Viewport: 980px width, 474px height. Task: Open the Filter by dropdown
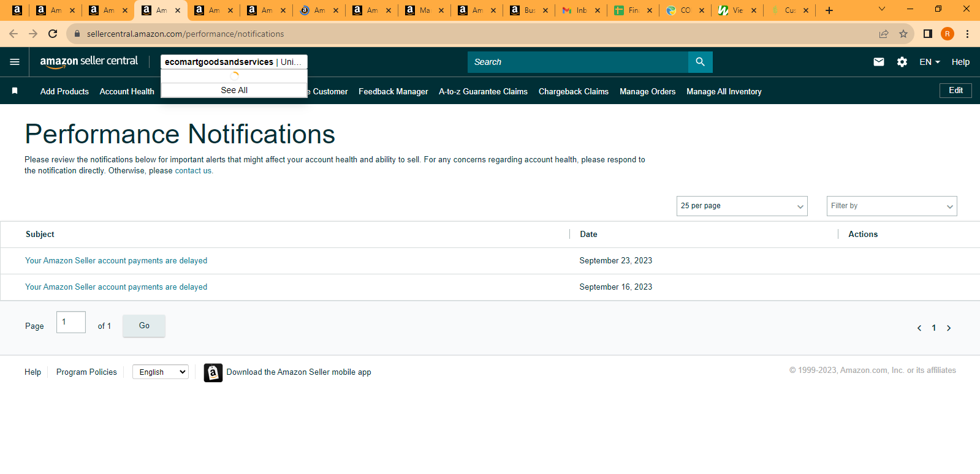click(x=892, y=206)
